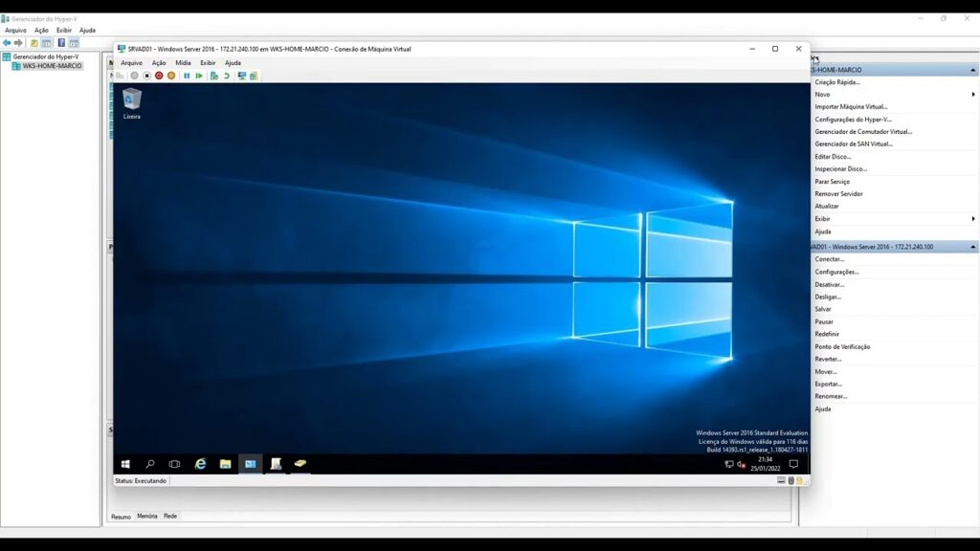Click the yellow drive app icon in guest taskbar
Screen dimensions: 980x551
click(x=300, y=464)
